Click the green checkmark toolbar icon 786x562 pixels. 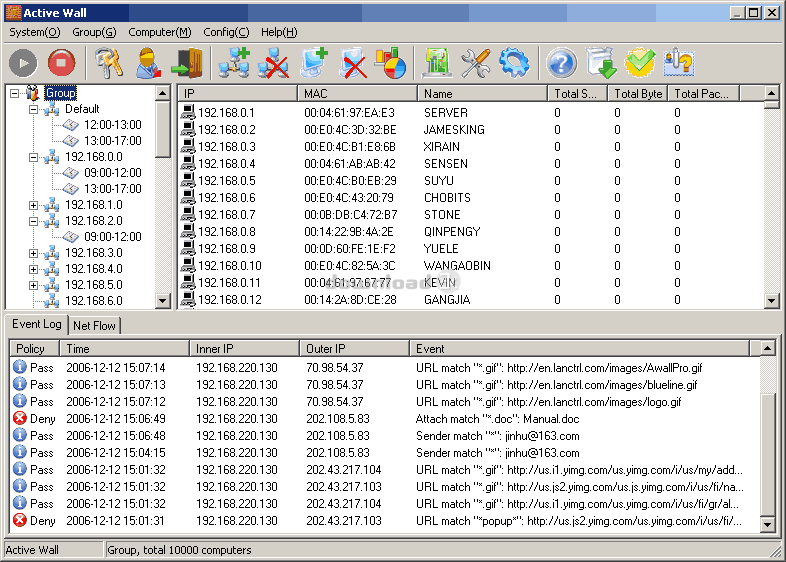pyautogui.click(x=640, y=63)
